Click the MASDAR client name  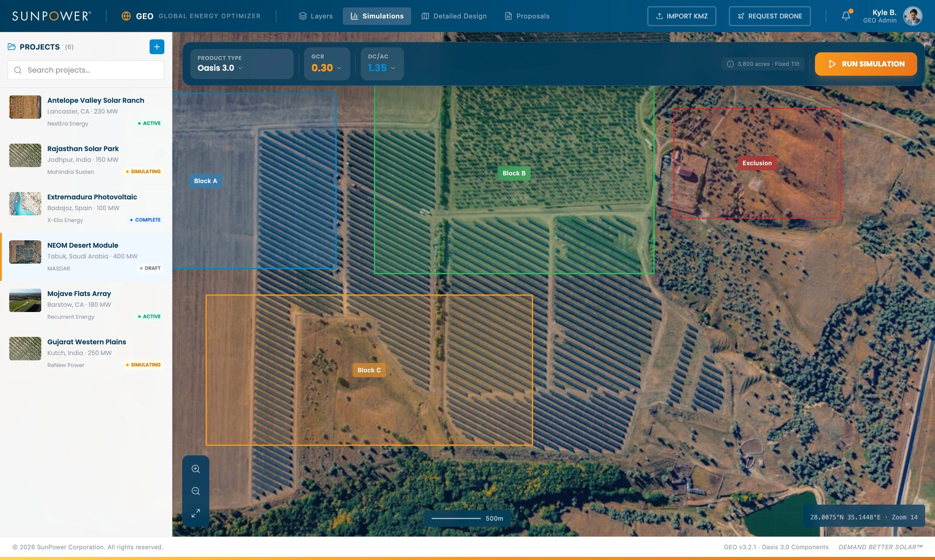[58, 269]
